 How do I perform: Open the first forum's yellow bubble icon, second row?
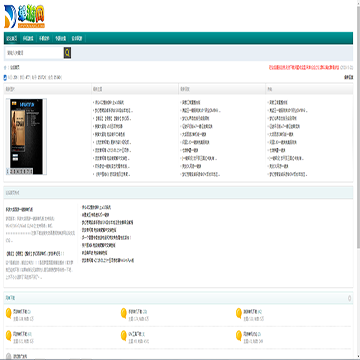click(9, 335)
